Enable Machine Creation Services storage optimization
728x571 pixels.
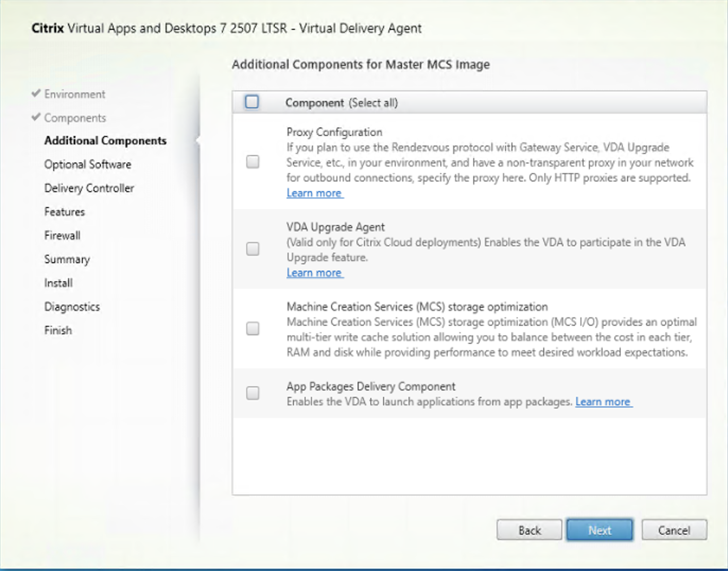tap(252, 328)
